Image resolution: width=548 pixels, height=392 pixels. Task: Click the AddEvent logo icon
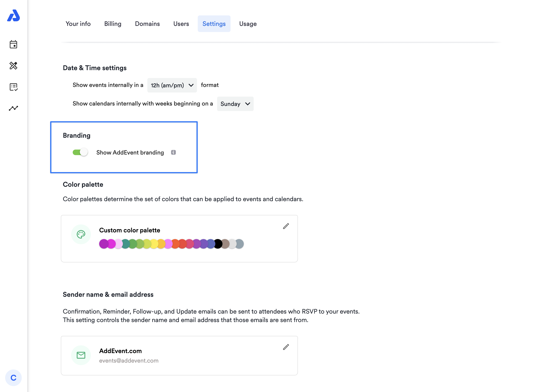pyautogui.click(x=13, y=15)
